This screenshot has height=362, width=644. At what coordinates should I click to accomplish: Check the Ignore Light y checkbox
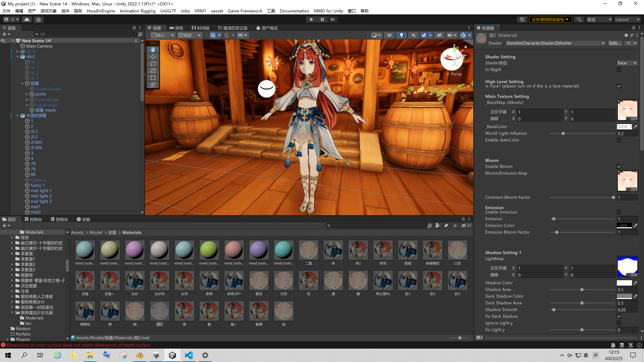point(619,323)
